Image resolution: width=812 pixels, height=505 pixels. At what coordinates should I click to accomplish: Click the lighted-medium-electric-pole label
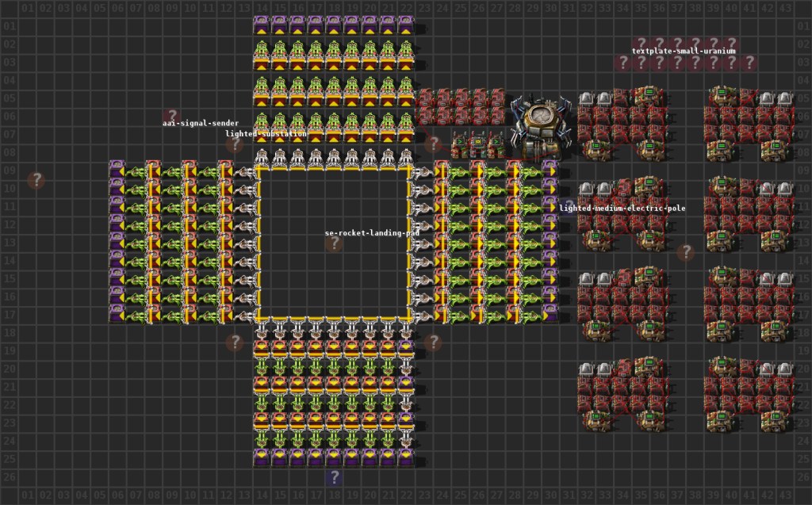(x=622, y=209)
